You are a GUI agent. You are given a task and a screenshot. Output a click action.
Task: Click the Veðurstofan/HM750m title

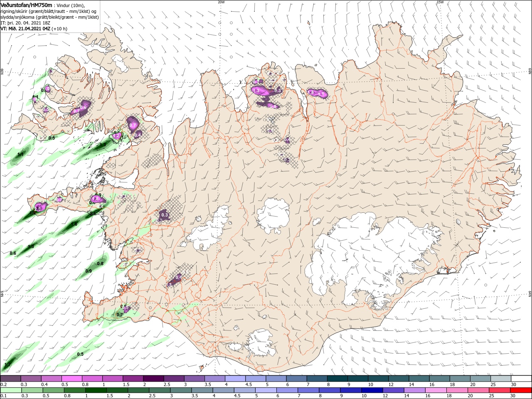click(26, 5)
